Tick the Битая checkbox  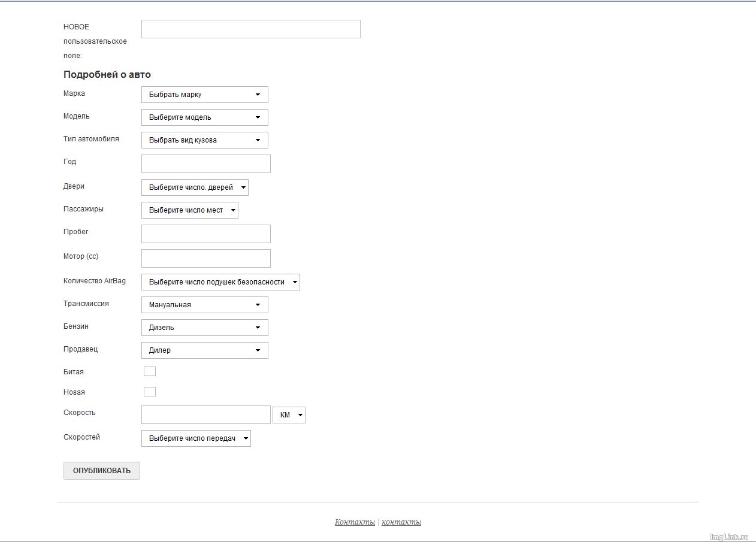150,371
